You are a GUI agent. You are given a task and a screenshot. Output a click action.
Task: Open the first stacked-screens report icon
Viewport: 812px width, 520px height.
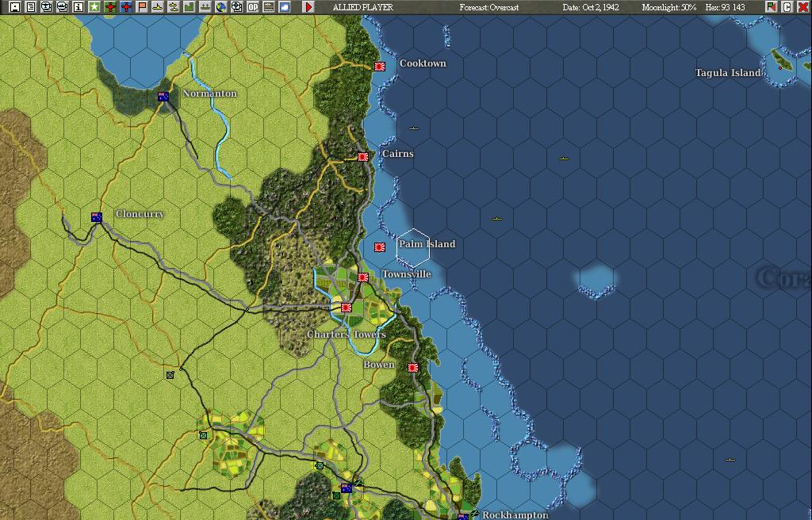pyautogui.click(x=47, y=6)
